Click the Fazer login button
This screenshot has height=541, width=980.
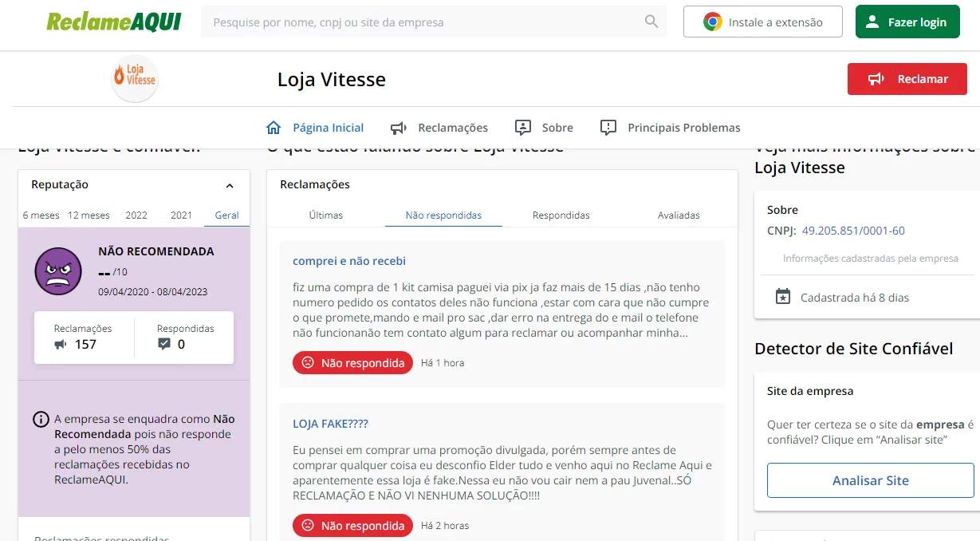(x=907, y=22)
